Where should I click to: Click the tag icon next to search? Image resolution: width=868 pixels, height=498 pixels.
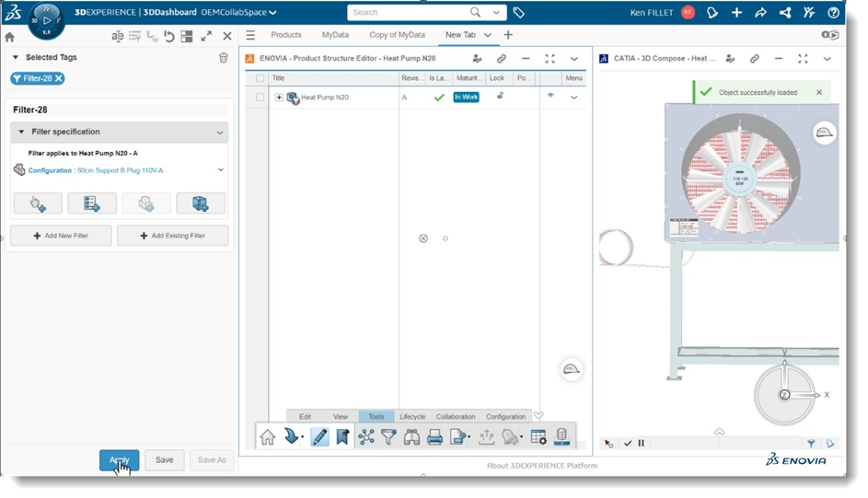[519, 12]
